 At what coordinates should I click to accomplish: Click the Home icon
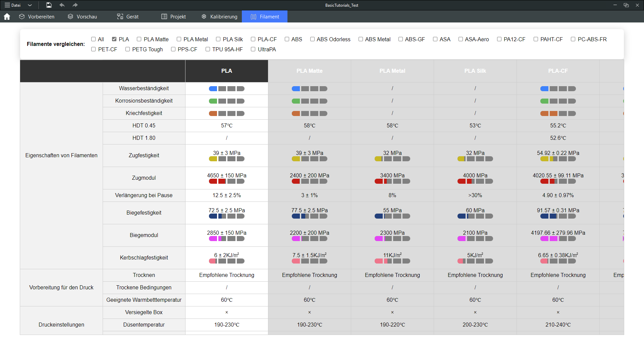coord(7,17)
